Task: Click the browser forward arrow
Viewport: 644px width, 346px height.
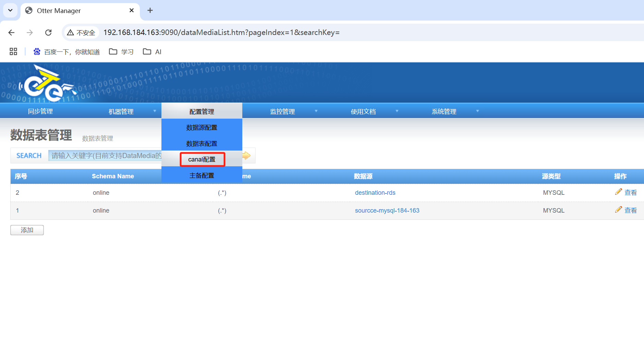Action: (30, 33)
